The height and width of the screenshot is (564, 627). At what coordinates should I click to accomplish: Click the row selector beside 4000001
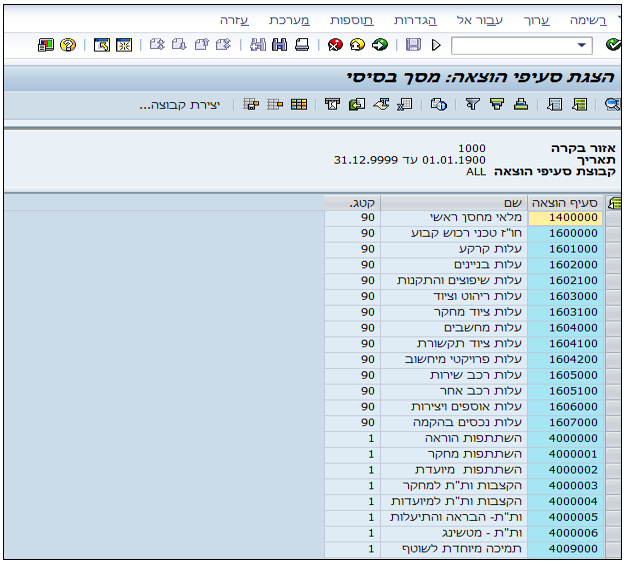point(613,454)
